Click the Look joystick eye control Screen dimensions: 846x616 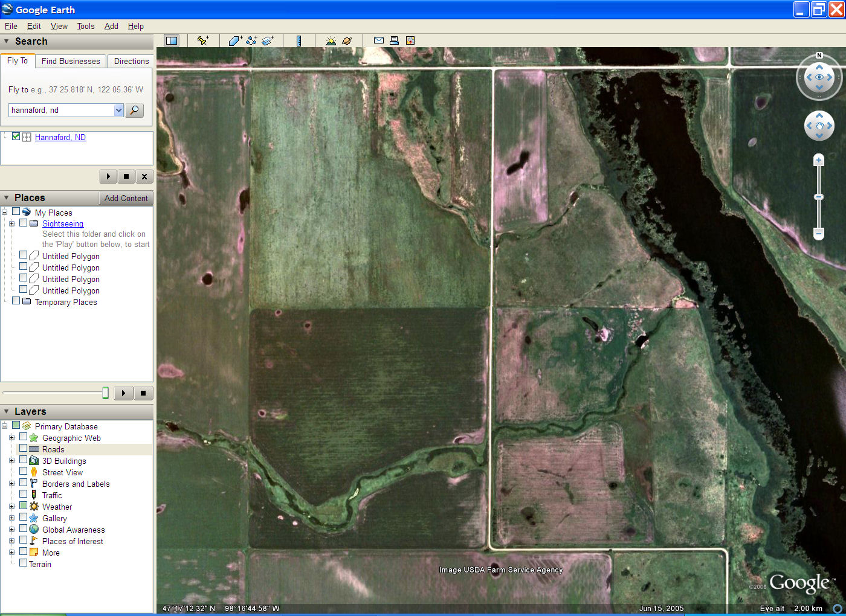(x=819, y=77)
